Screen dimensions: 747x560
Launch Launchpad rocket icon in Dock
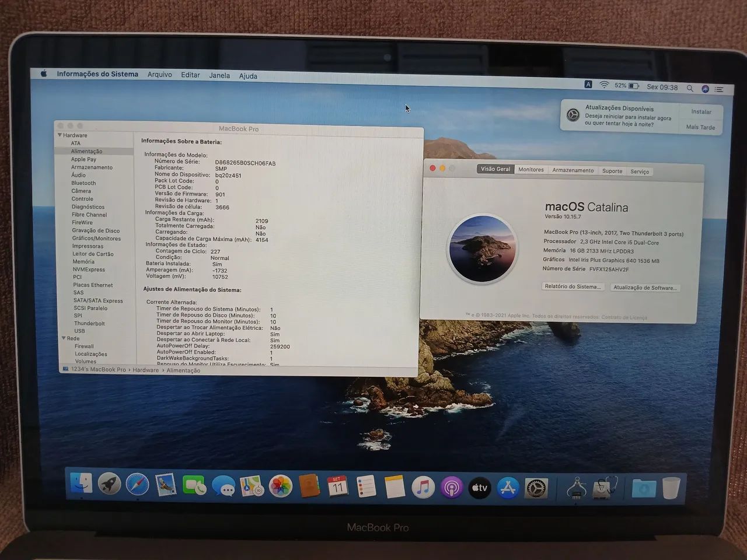(109, 484)
